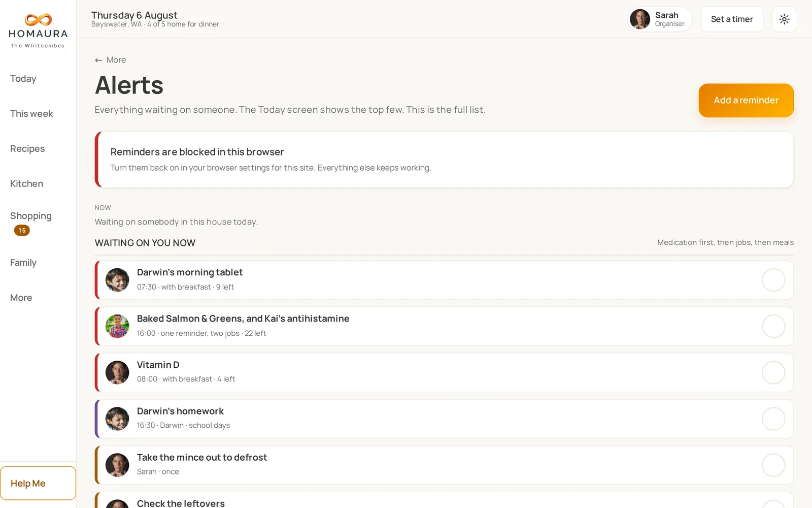Click Bayswater, WA home for dinner status
Screen dimensions: 812x508
coord(155,24)
